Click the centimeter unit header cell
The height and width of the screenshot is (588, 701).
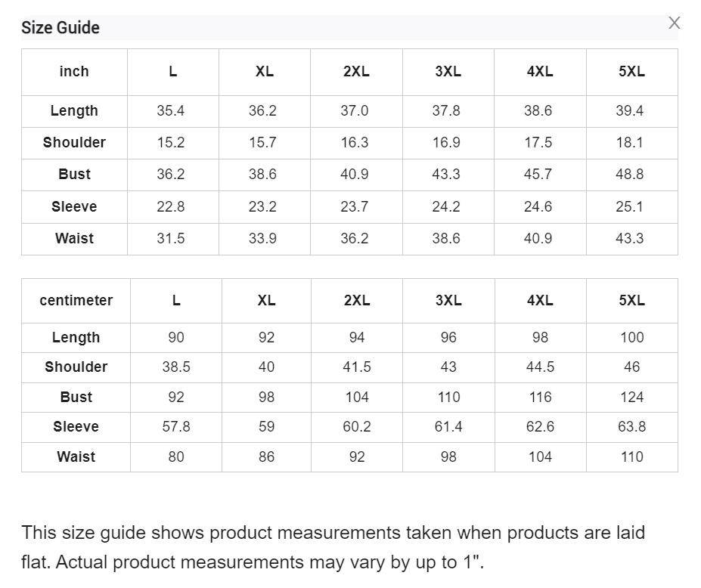pos(76,300)
